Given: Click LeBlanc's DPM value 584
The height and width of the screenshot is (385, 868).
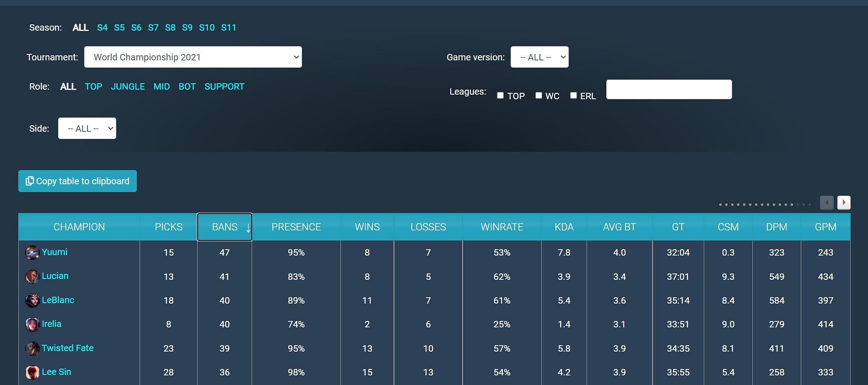Looking at the screenshot, I should pyautogui.click(x=776, y=300).
